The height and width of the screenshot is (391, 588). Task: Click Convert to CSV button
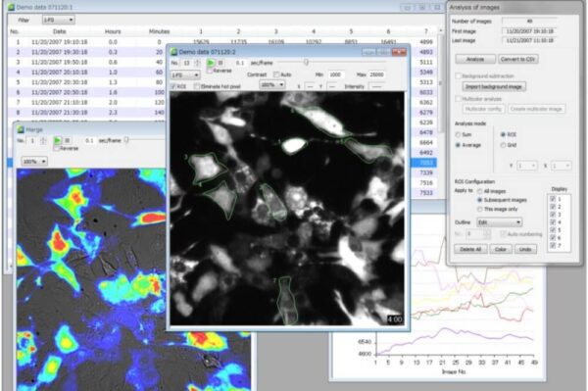(517, 59)
